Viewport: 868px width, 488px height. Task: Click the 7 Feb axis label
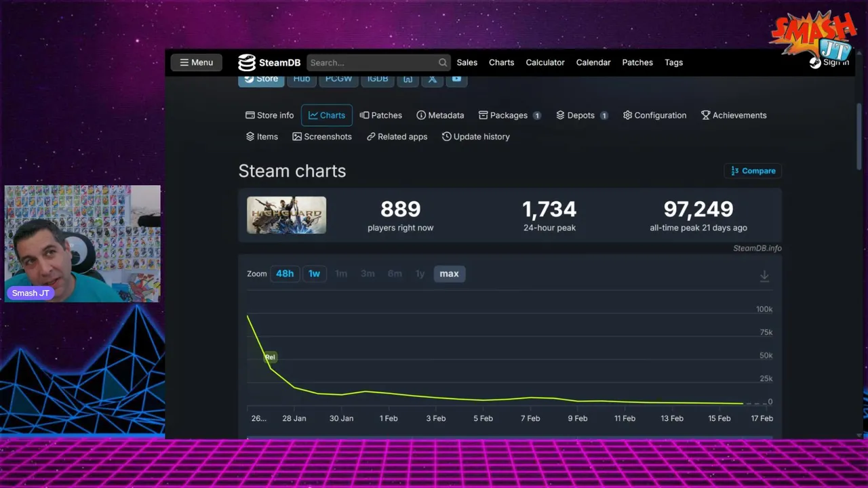coord(530,418)
